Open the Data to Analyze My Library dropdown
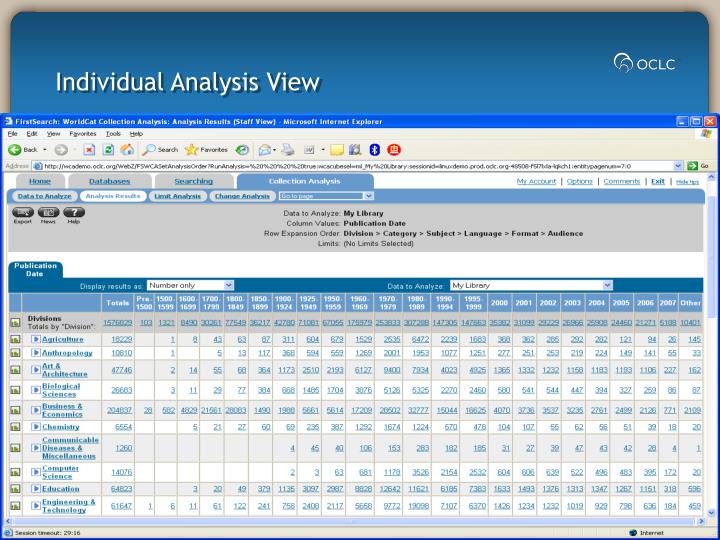 pyautogui.click(x=531, y=286)
